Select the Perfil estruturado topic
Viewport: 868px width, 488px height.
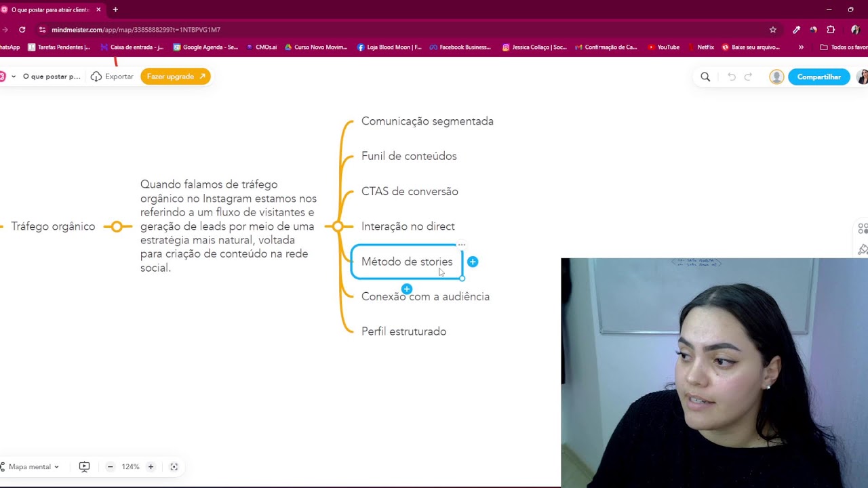click(x=403, y=331)
